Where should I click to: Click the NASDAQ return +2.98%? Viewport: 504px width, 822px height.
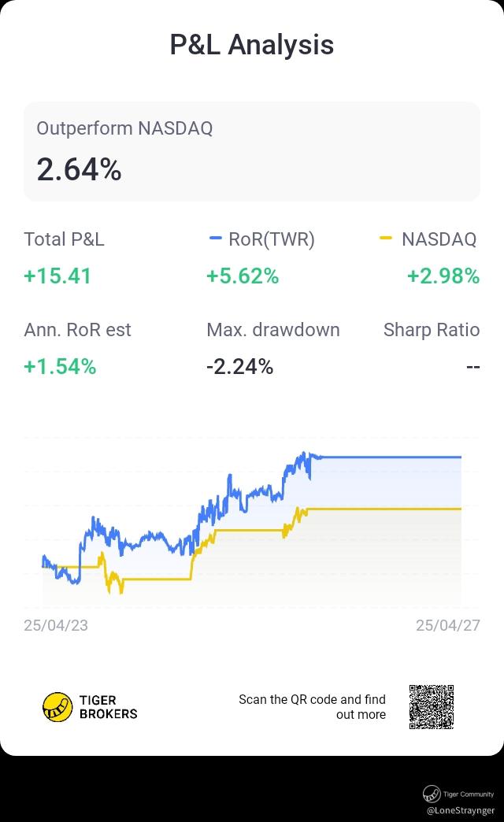coord(443,276)
